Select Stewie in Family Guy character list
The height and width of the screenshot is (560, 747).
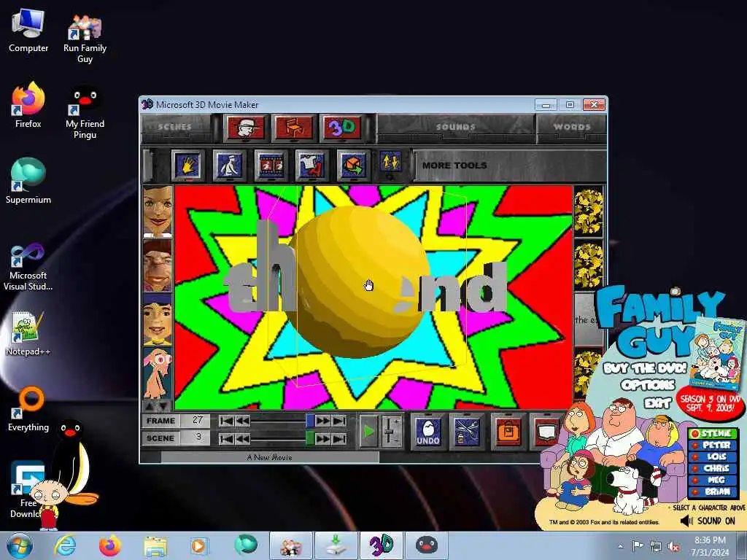pos(713,433)
